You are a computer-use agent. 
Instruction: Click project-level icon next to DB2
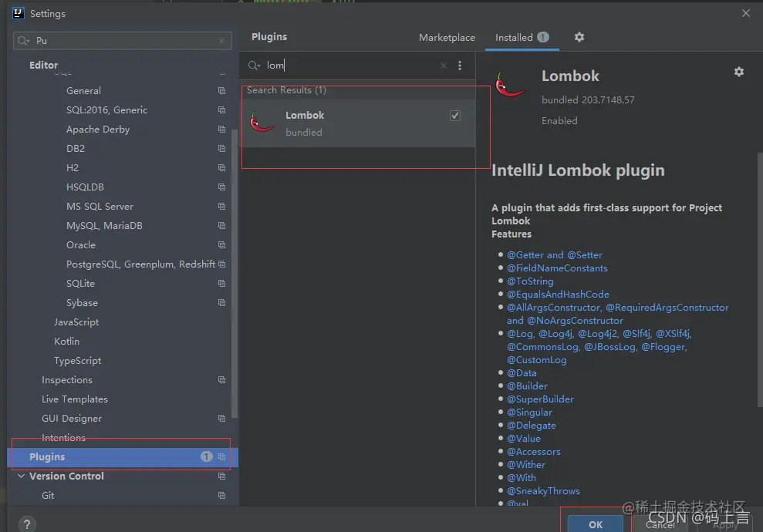222,148
